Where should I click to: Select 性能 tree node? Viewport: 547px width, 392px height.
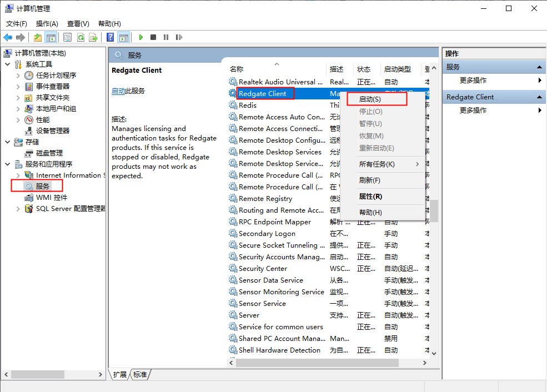point(43,120)
